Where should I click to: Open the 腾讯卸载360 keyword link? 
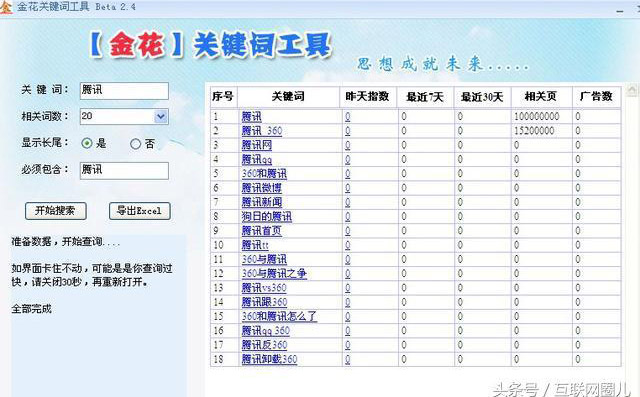[x=269, y=359]
